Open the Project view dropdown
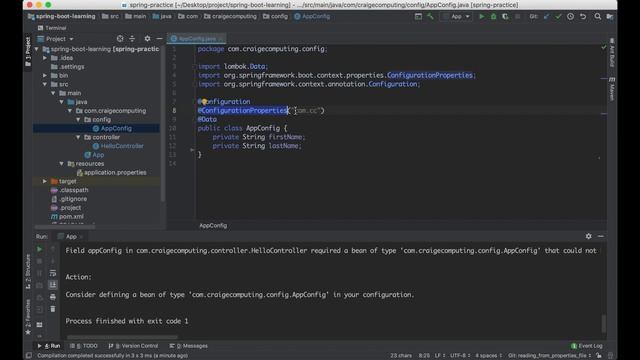This screenshot has width=640, height=360. [56, 39]
